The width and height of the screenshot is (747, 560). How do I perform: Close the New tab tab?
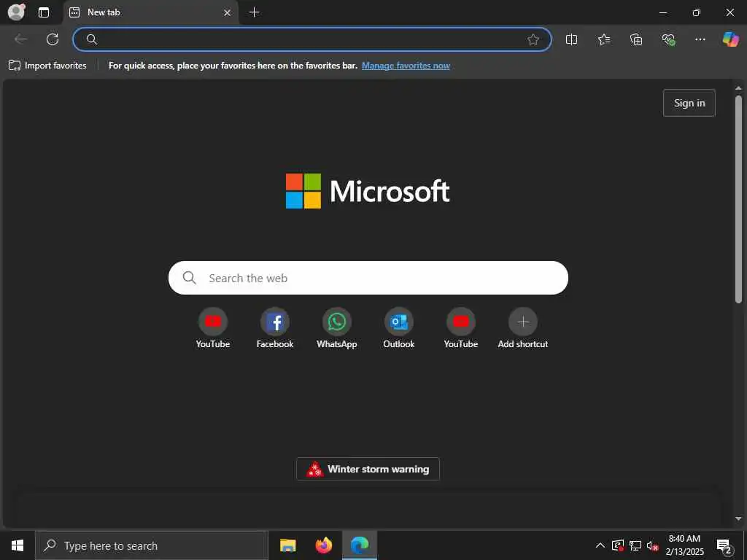click(228, 12)
